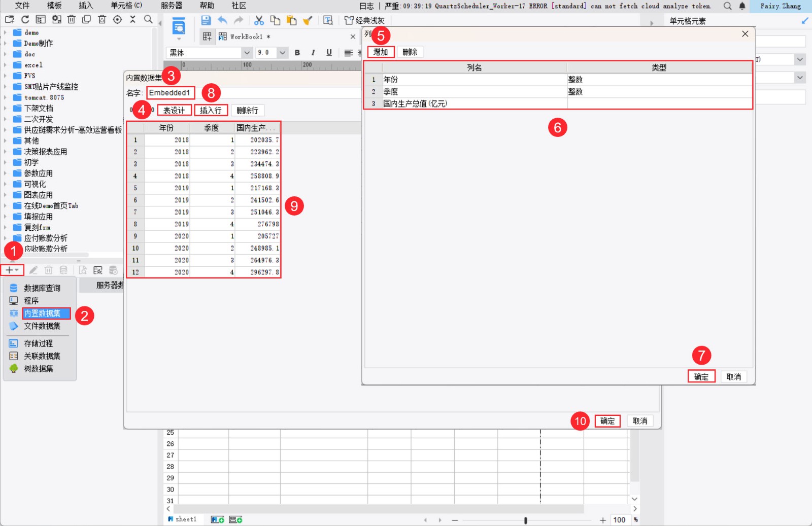Click the locate target icon in file toolbar
Image resolution: width=812 pixels, height=526 pixels.
point(117,19)
